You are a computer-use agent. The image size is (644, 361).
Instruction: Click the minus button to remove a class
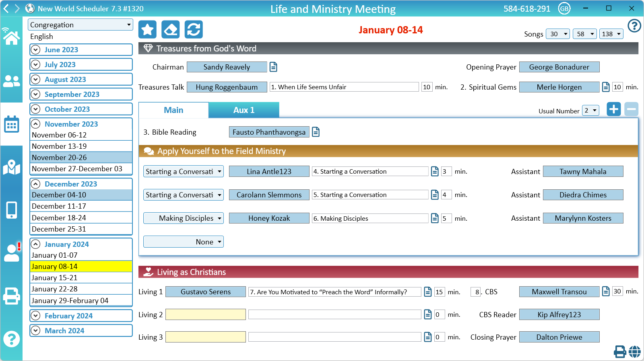(632, 109)
